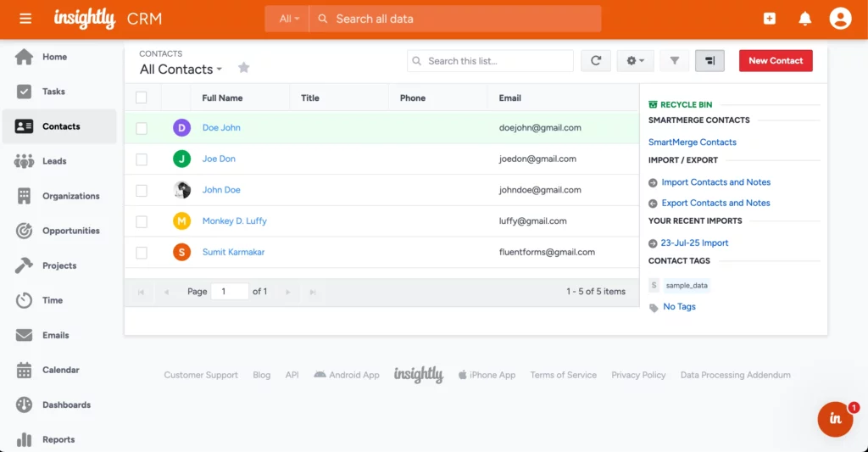This screenshot has width=868, height=452.
Task: Focus the Search this list field
Action: [x=491, y=61]
